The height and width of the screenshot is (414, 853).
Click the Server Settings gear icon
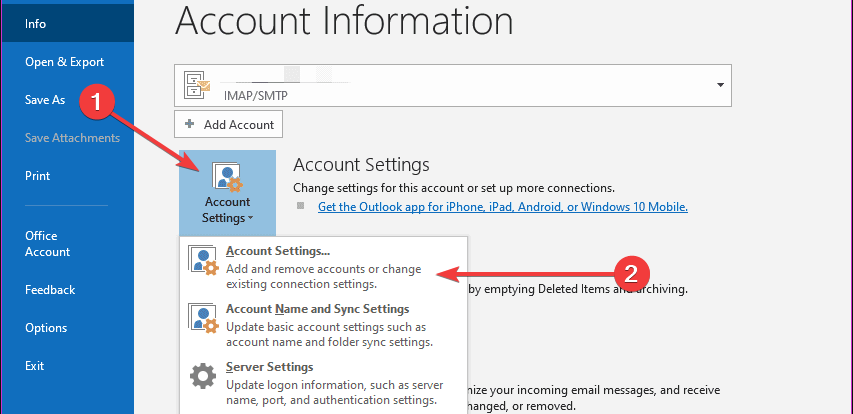click(x=203, y=376)
